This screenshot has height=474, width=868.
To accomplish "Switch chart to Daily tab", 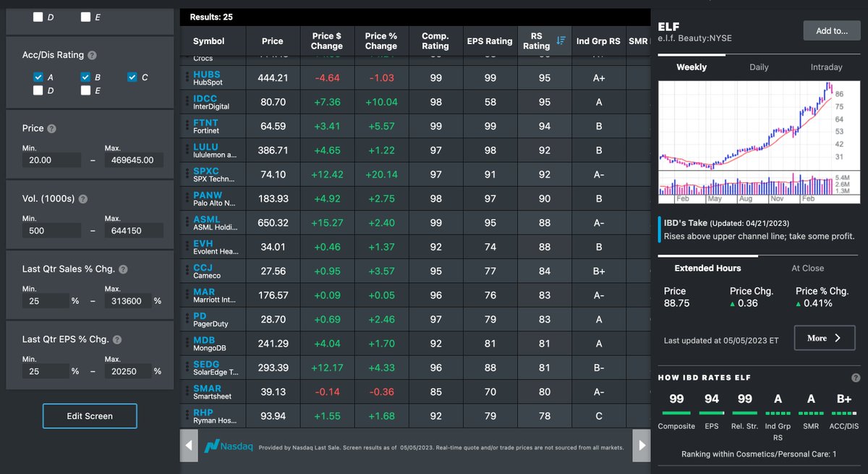I will [759, 67].
